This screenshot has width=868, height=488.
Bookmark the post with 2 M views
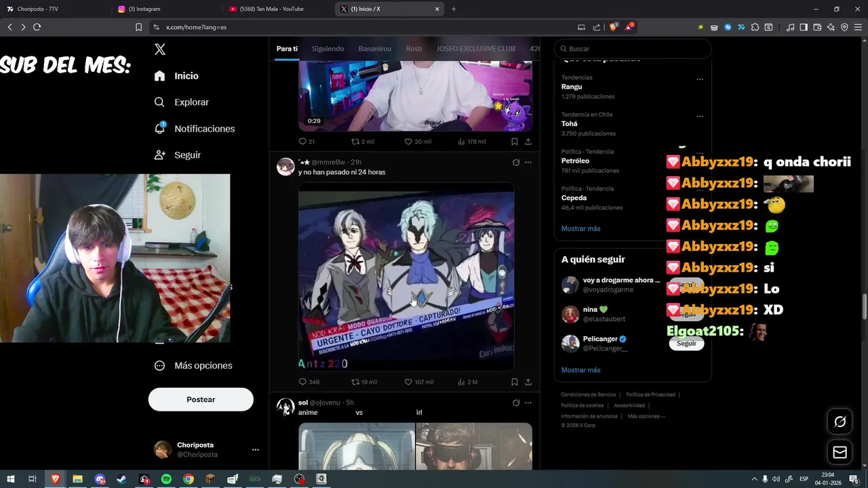click(515, 382)
